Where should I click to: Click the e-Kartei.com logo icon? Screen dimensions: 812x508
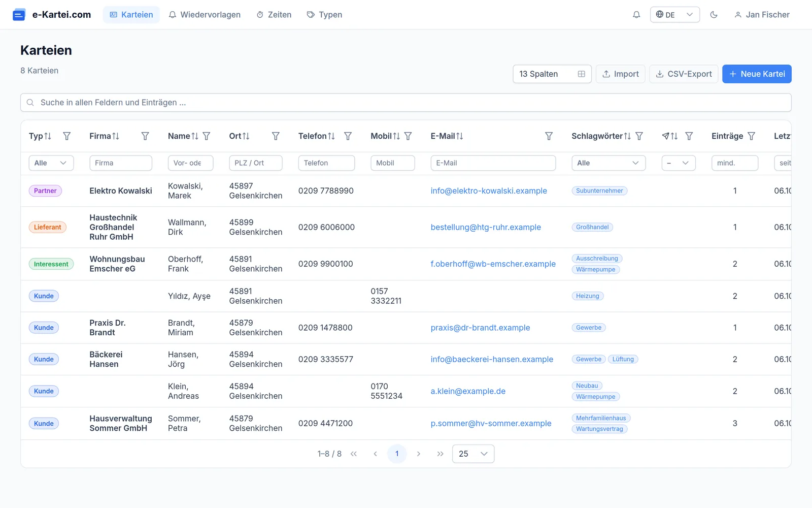[19, 15]
